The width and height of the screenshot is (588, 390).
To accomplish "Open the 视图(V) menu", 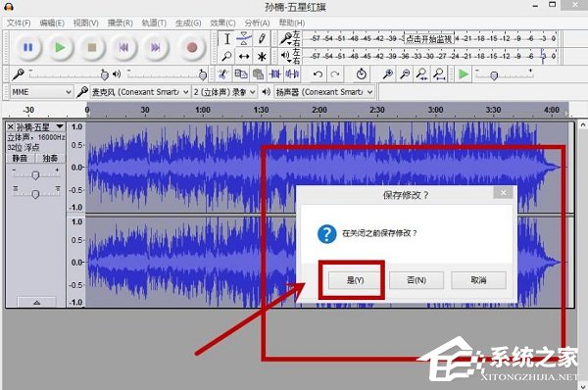I will (86, 23).
